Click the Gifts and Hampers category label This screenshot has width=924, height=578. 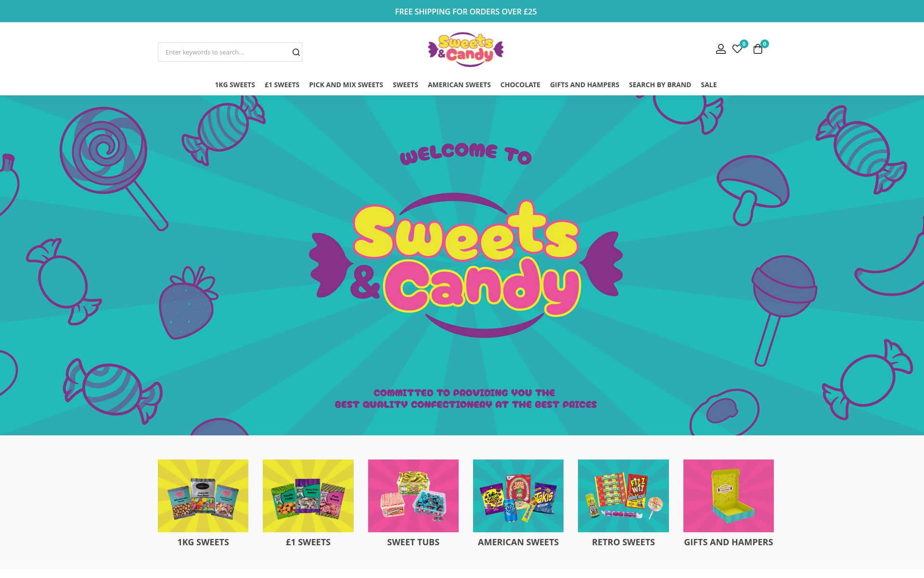[x=729, y=542]
